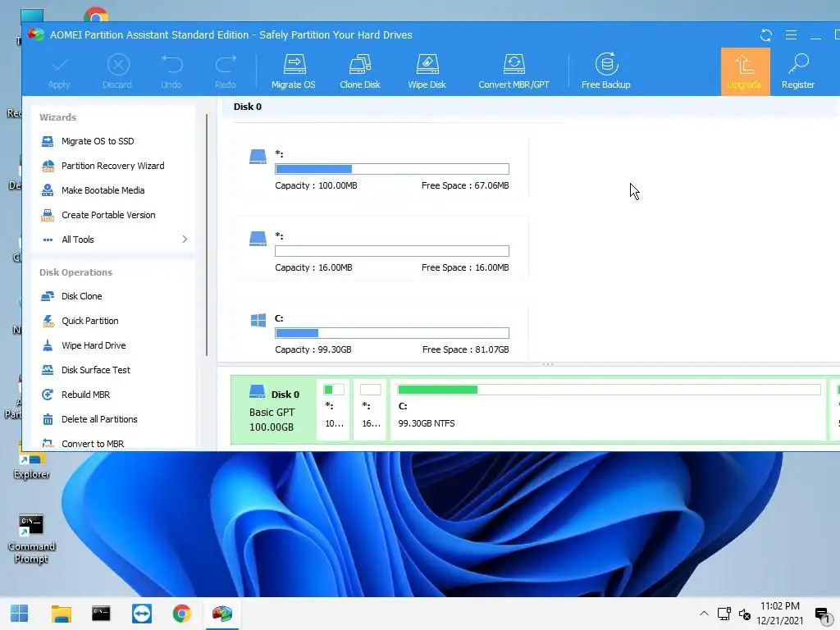This screenshot has width=840, height=630.
Task: Click the left sidebar scrollbar
Action: 207,235
